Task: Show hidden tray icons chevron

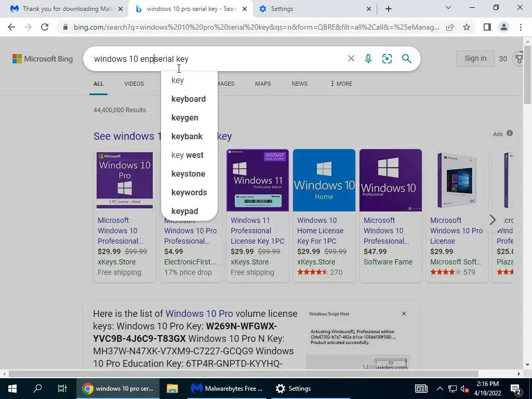Action: [x=440, y=389]
